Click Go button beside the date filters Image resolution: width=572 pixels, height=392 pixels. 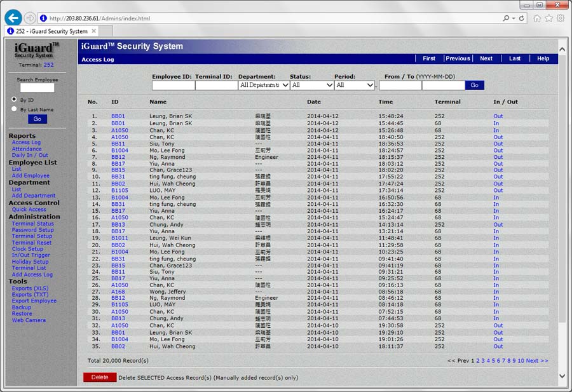[475, 85]
